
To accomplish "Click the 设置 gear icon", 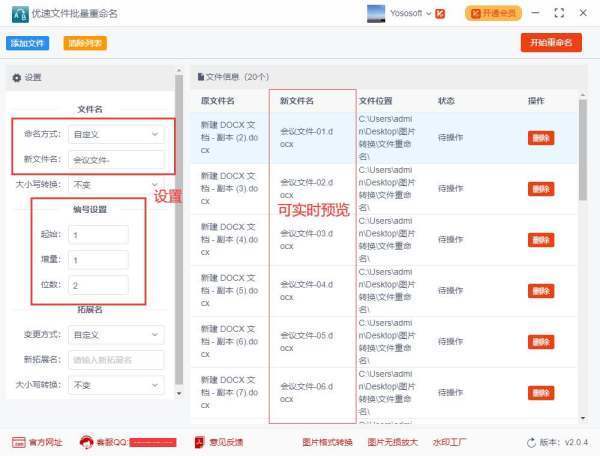I will [17, 77].
